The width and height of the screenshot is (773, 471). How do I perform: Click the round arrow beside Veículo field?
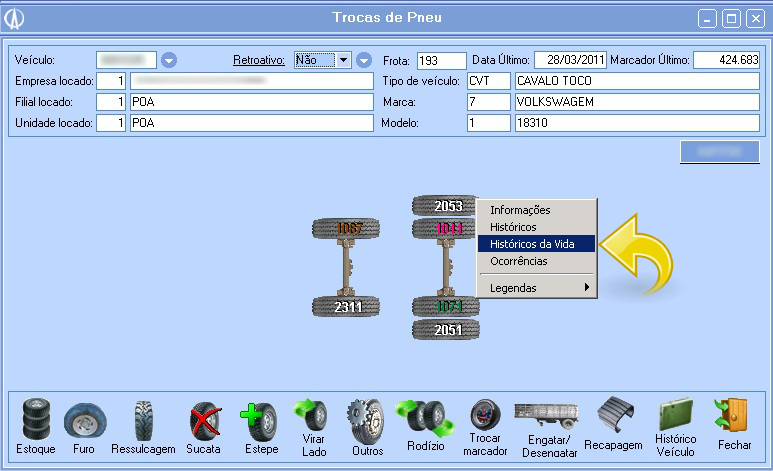(169, 60)
